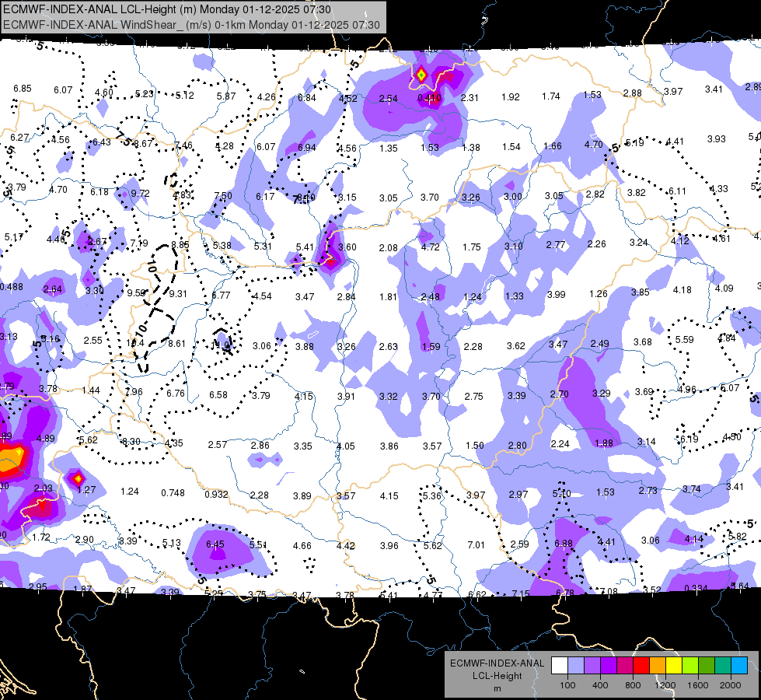Click the magenta legend swatch near 800
Viewport: 761px width, 700px height.
pyautogui.click(x=625, y=666)
